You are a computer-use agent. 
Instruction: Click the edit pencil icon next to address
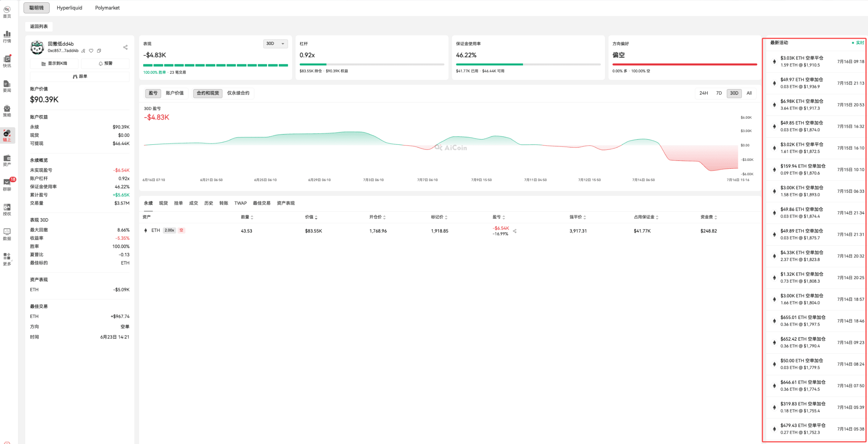(x=83, y=50)
